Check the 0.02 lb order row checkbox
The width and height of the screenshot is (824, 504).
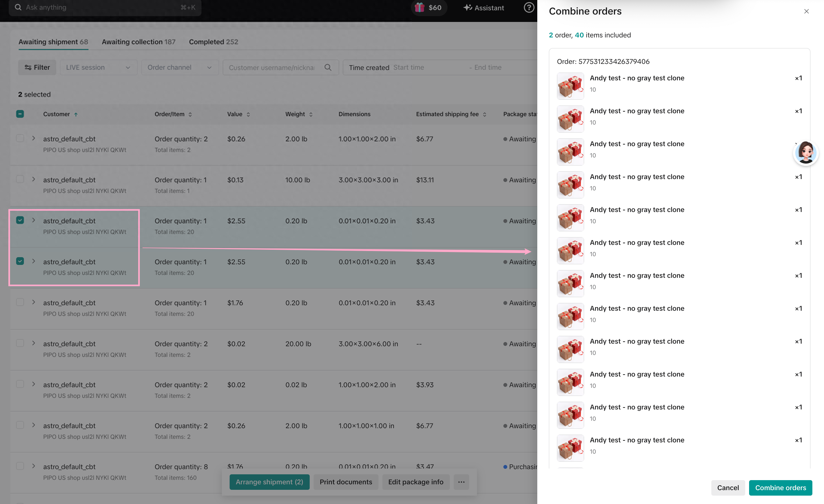(20, 384)
